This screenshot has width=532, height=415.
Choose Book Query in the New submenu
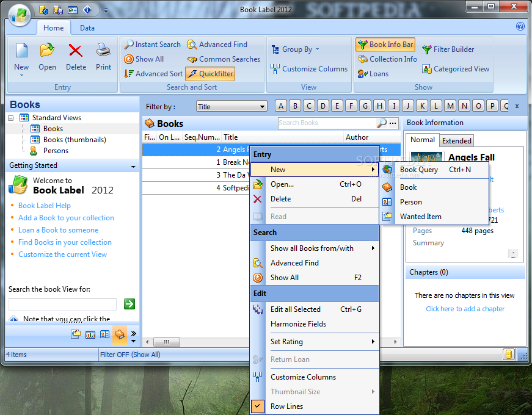434,170
